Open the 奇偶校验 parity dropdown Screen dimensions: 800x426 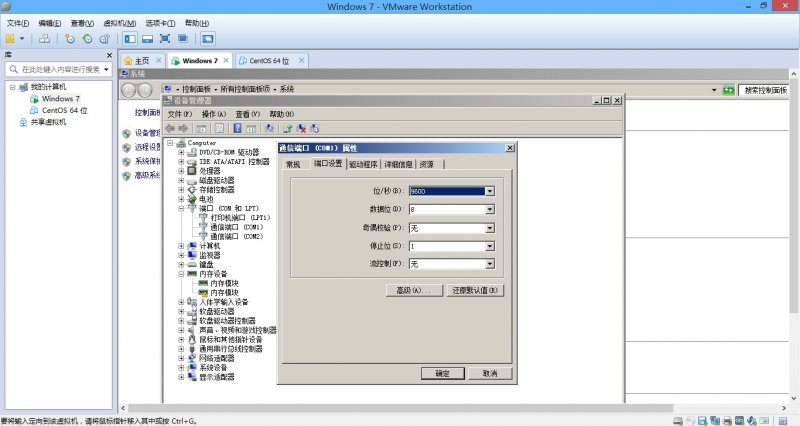coord(490,228)
